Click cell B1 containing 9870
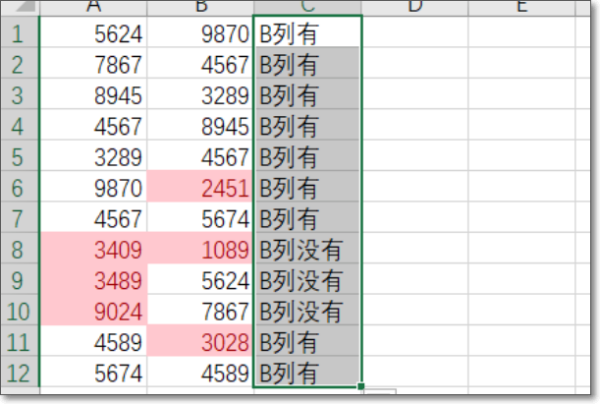 click(x=200, y=32)
